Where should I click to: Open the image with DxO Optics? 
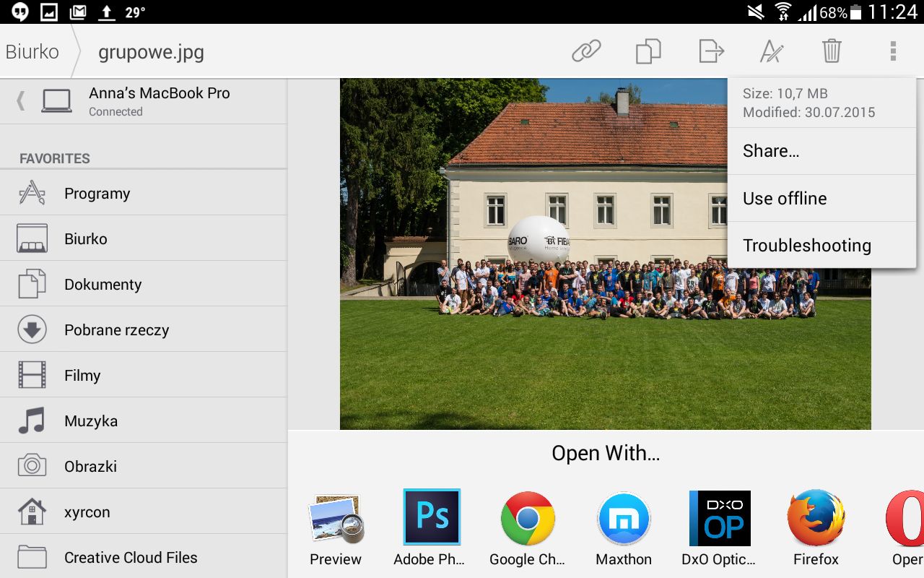719,529
